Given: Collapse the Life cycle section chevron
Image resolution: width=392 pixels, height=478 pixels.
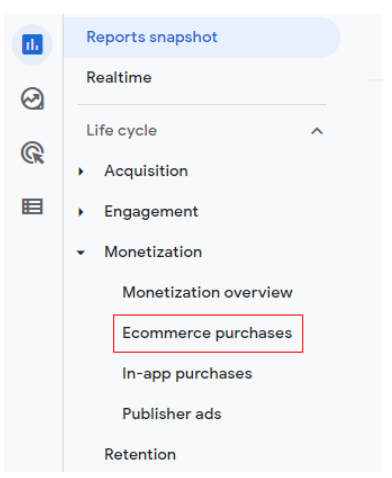Looking at the screenshot, I should [317, 131].
